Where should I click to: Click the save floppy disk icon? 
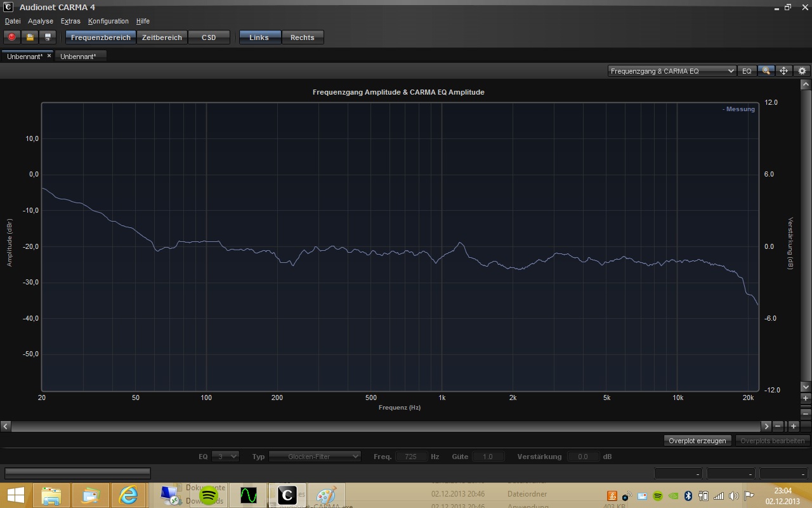48,37
